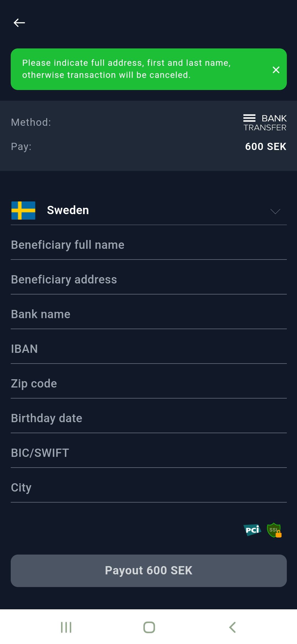The height and width of the screenshot is (644, 297).
Task: Tap the back arrow at top
Action: click(19, 23)
